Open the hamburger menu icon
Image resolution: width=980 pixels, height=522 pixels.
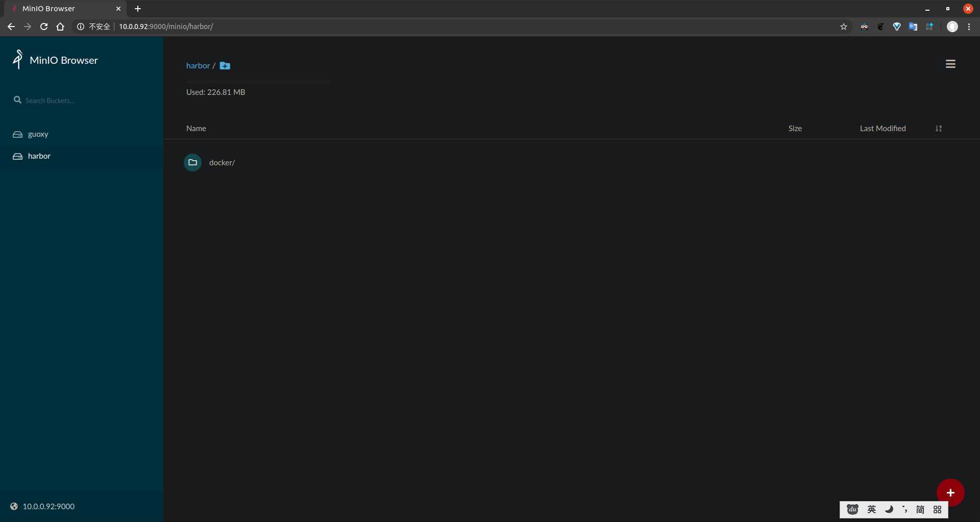point(950,64)
